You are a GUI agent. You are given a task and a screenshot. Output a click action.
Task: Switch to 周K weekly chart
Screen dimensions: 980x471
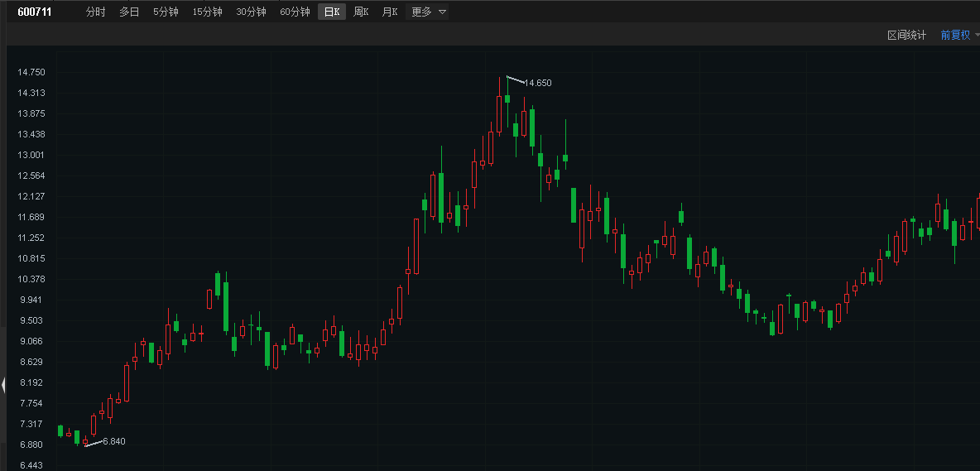tap(361, 12)
